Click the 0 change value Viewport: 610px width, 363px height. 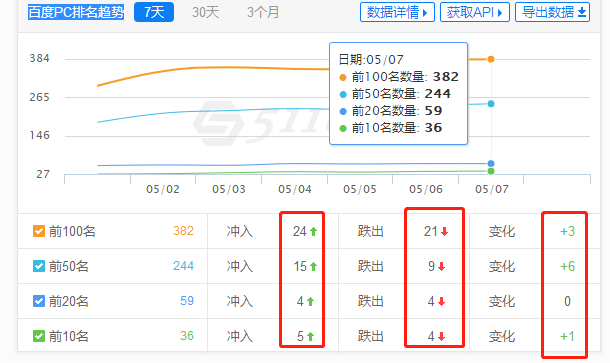567,302
